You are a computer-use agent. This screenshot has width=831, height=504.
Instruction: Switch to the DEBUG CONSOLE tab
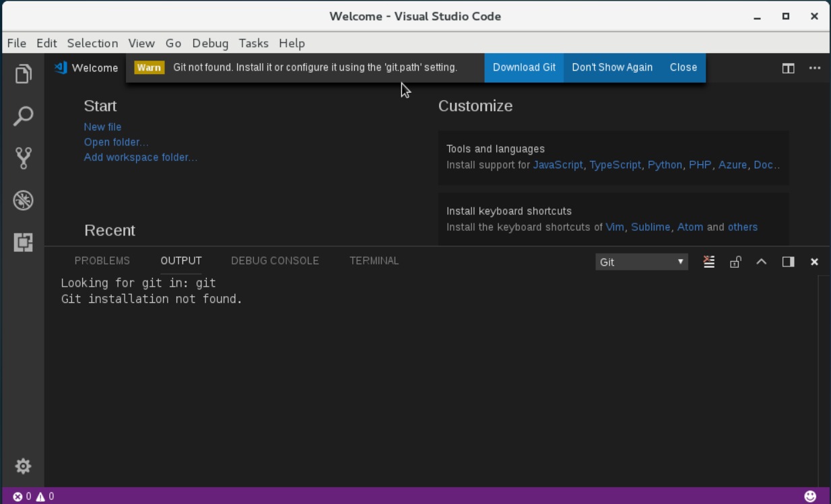click(275, 260)
